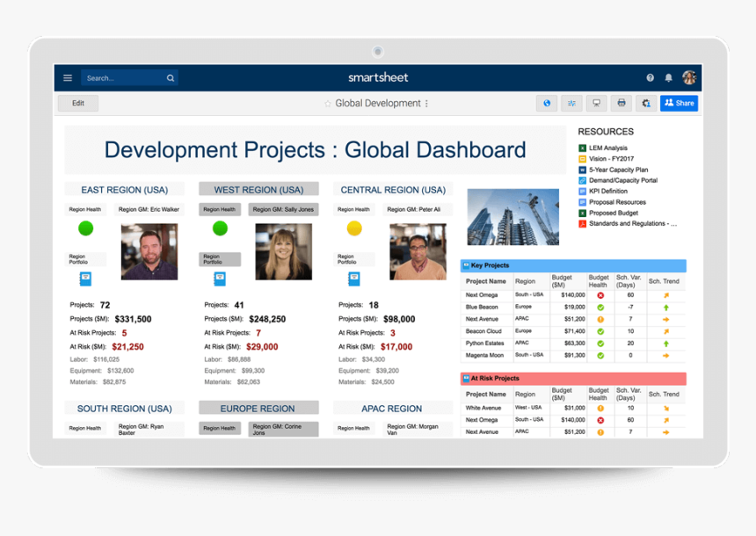Image resolution: width=756 pixels, height=536 pixels.
Task: Click West Region projects value $248,250
Action: point(267,319)
